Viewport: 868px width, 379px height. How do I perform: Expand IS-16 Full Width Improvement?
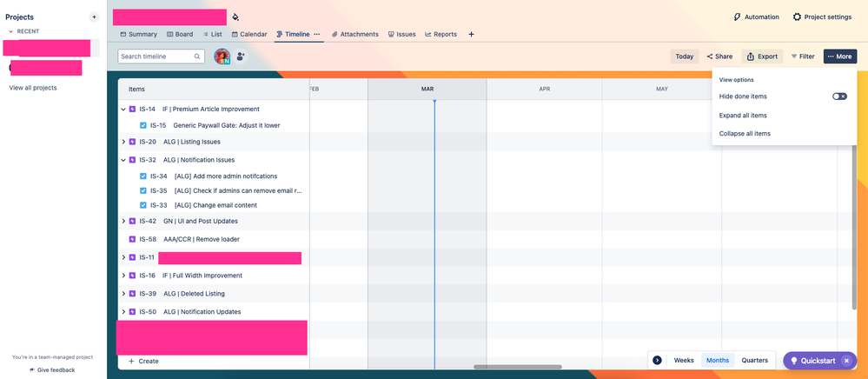123,276
